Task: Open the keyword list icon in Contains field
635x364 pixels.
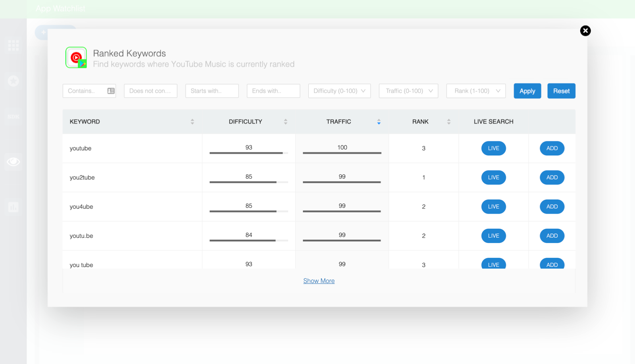Action: (x=111, y=91)
